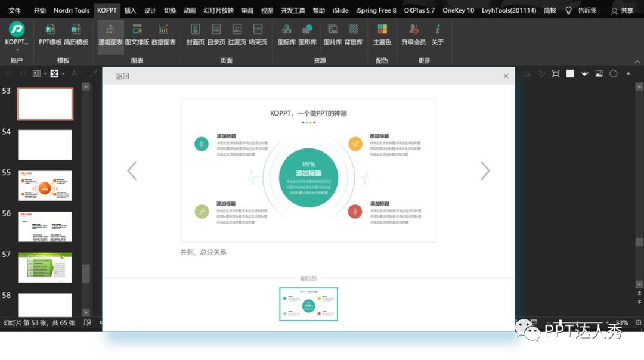Switch to iSpring Free 8 tab
The width and height of the screenshot is (644, 360).
click(376, 10)
